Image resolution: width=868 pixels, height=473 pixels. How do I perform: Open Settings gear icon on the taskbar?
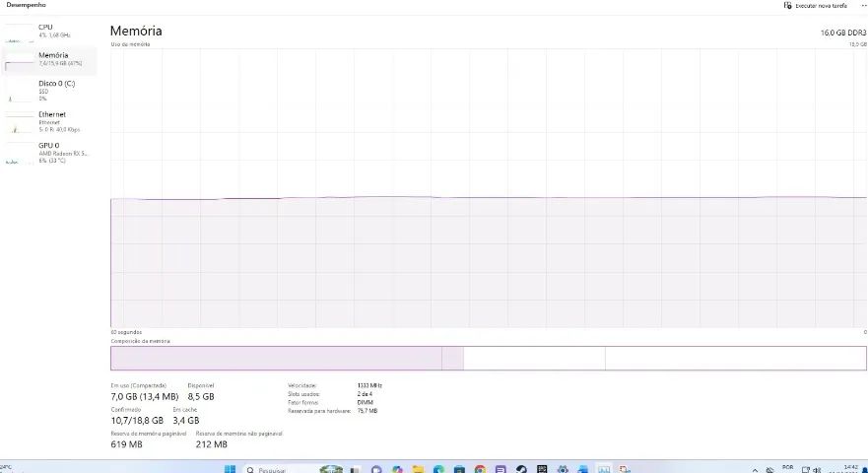click(563, 470)
